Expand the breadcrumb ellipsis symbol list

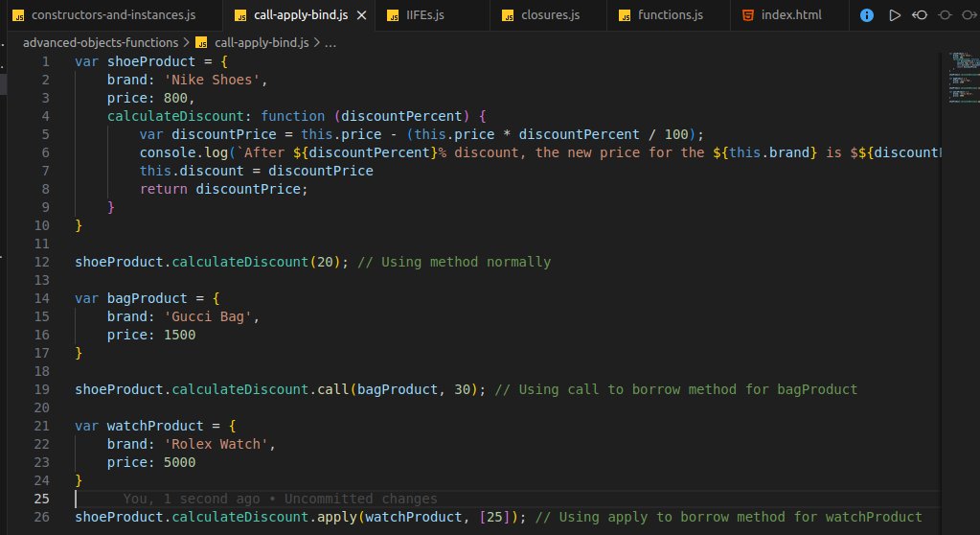[330, 43]
